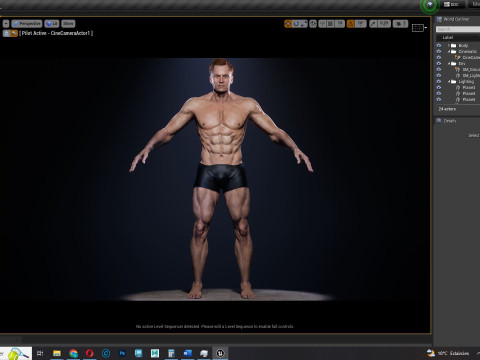Click the No active Level Sequence message
The image size is (480, 360).
pyautogui.click(x=215, y=326)
